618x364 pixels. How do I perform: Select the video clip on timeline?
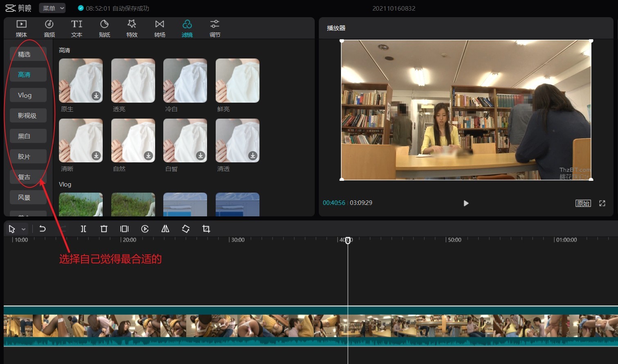pyautogui.click(x=311, y=326)
